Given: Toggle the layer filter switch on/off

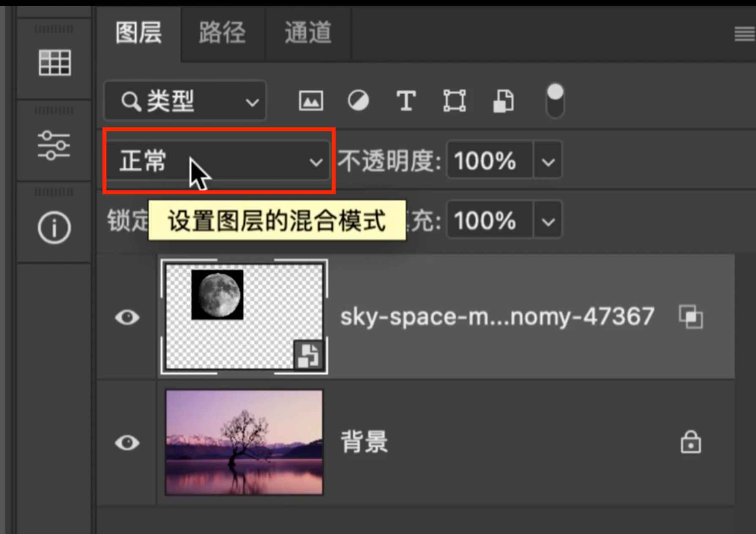Looking at the screenshot, I should tap(555, 101).
